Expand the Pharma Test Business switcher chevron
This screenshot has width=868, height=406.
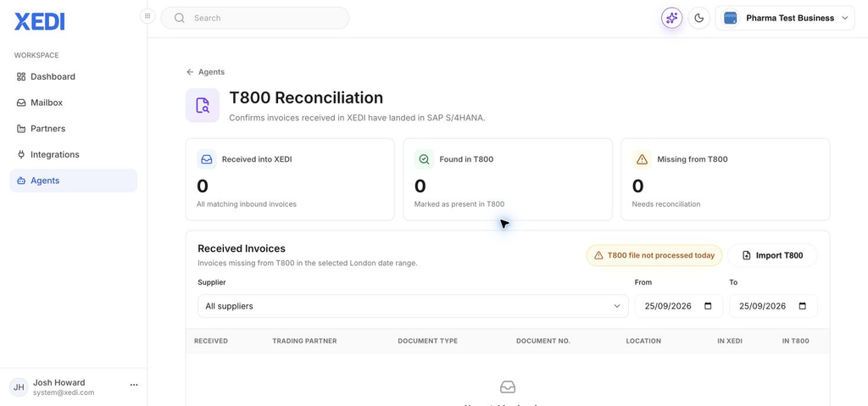click(845, 19)
